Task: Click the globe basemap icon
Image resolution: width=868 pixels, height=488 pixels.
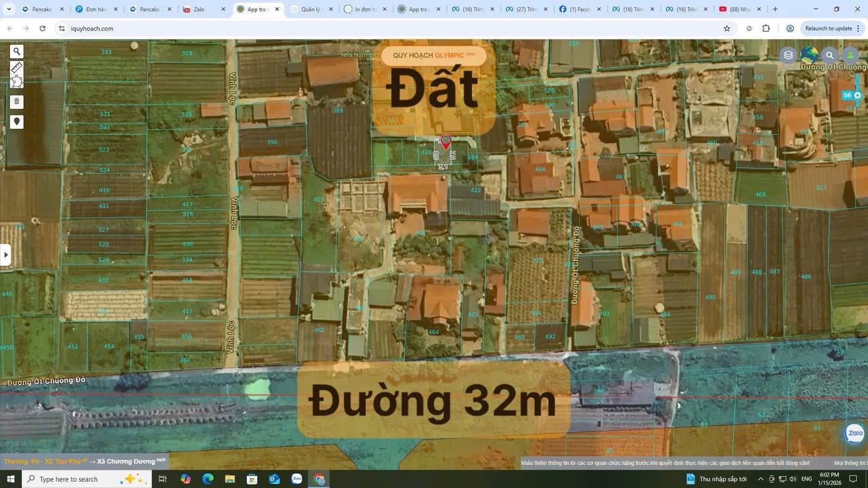Action: [809, 55]
